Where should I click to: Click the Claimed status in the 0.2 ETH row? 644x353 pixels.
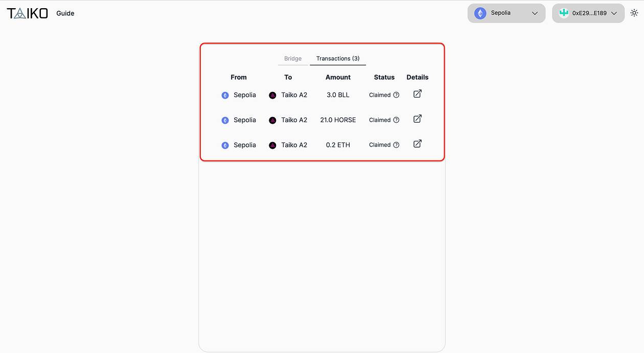(380, 145)
